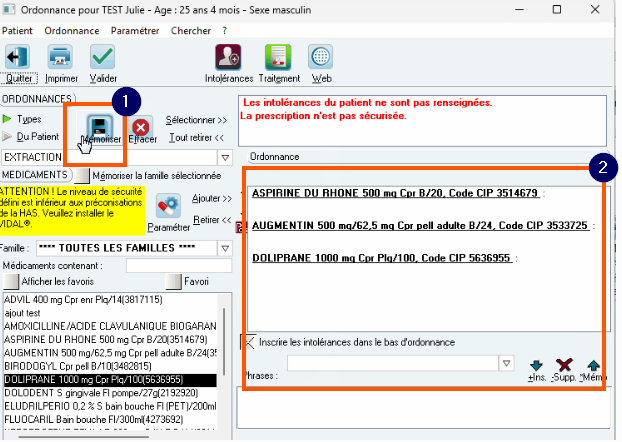Validate prescription with Valider checkmark
This screenshot has width=622, height=442.
(x=102, y=57)
